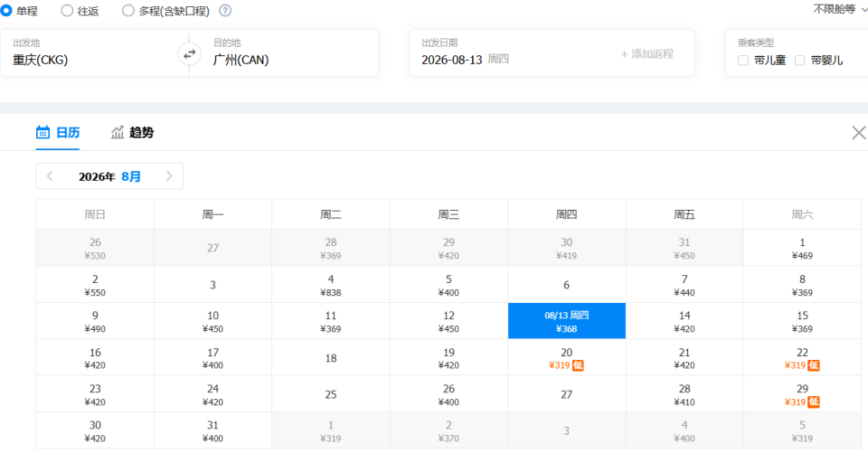868x463 pixels.
Task: Select August 29 low price ¥319
Action: 802,394
